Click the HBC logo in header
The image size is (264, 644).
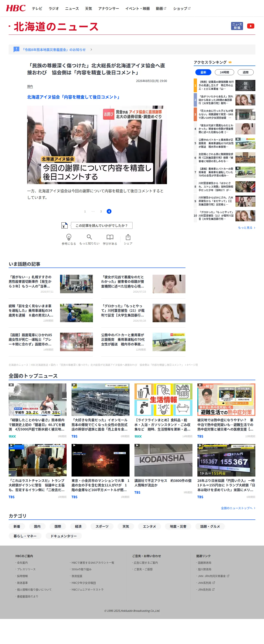point(15,8)
